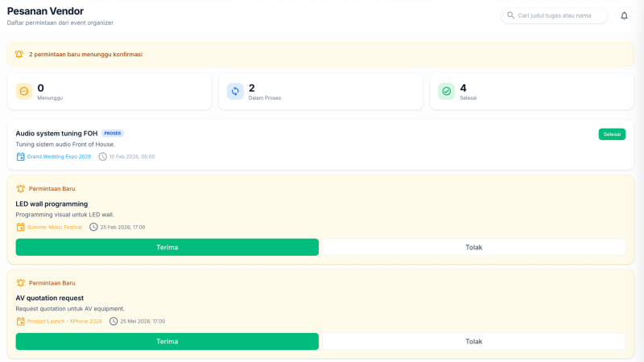Screen dimensions: 644x362
Task: Open notifications bell icon in header
Action: pos(624,15)
